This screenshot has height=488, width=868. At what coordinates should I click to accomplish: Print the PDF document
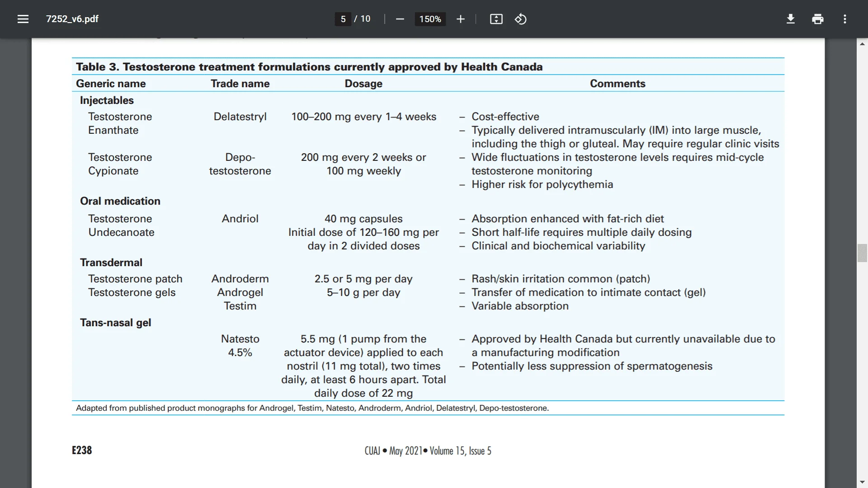[x=817, y=19]
